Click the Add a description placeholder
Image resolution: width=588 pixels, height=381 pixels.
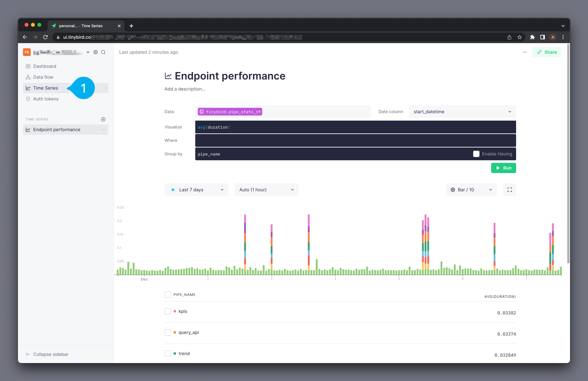pyautogui.click(x=185, y=89)
